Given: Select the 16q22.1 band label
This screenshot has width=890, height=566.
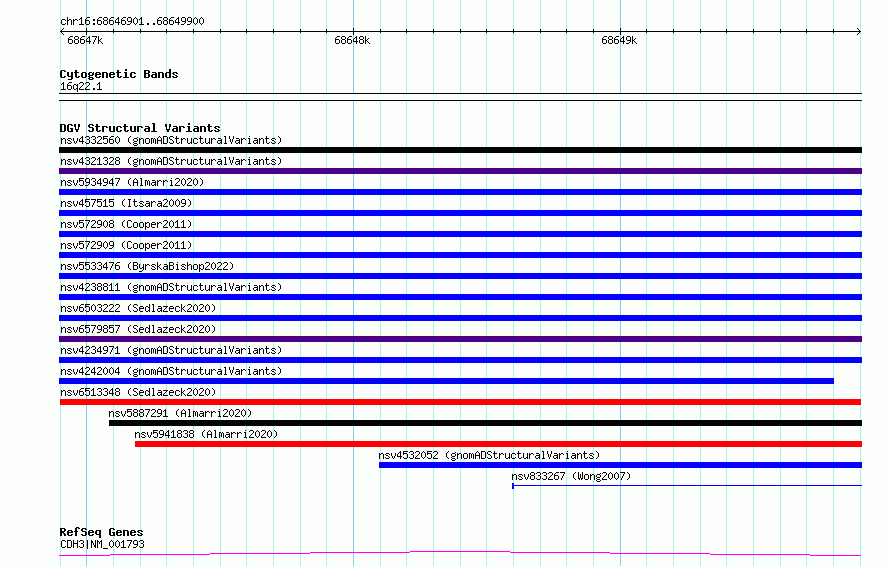Looking at the screenshot, I should point(81,86).
